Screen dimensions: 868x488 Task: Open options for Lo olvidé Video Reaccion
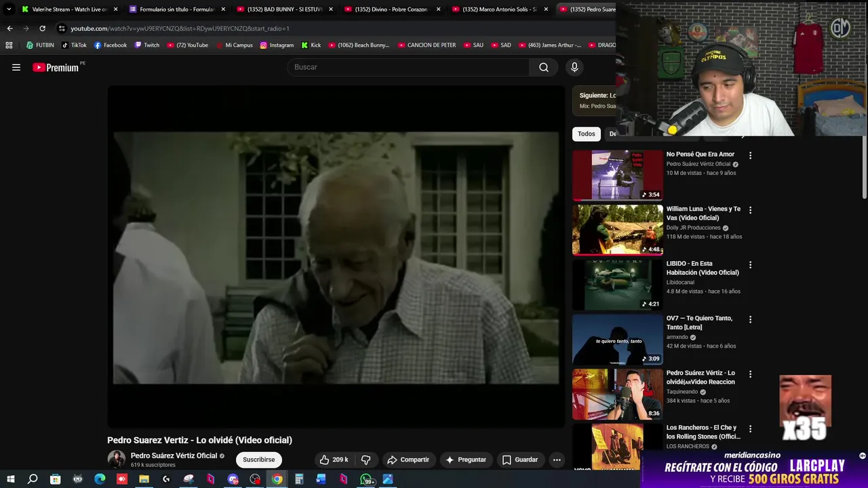750,374
